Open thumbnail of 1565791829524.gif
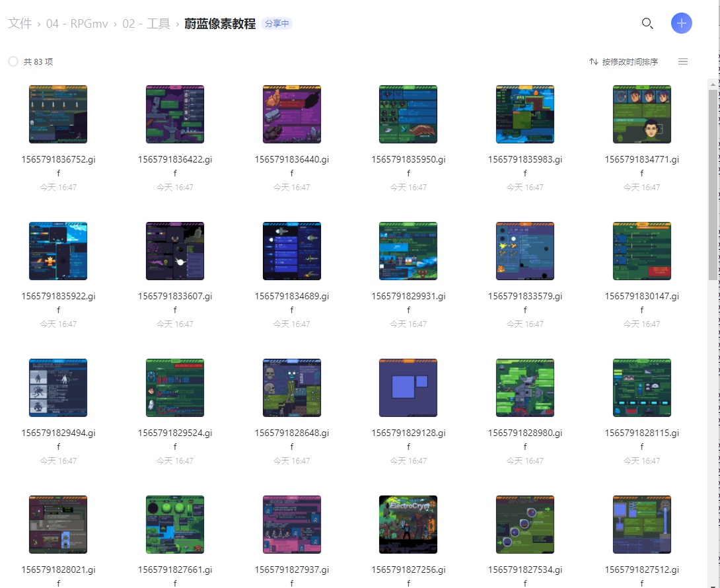 (x=175, y=388)
